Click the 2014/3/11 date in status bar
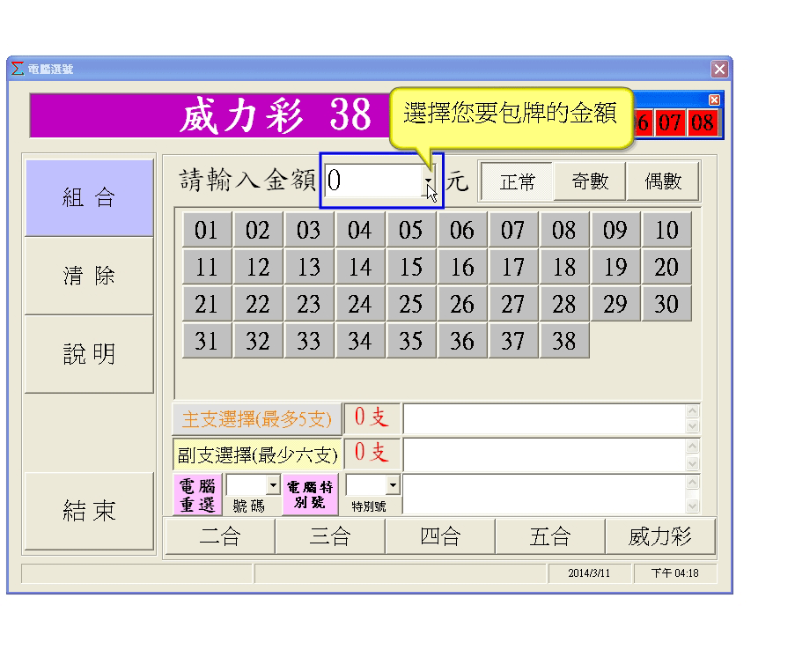This screenshot has width=795, height=672. (589, 573)
